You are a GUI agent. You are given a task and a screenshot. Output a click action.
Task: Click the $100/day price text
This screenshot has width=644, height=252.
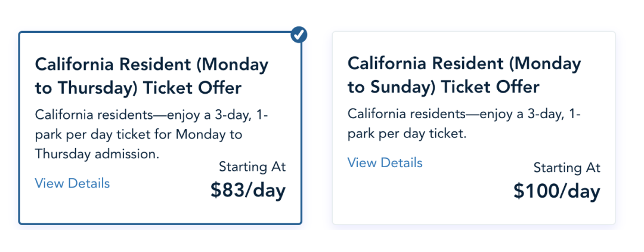[x=557, y=192]
